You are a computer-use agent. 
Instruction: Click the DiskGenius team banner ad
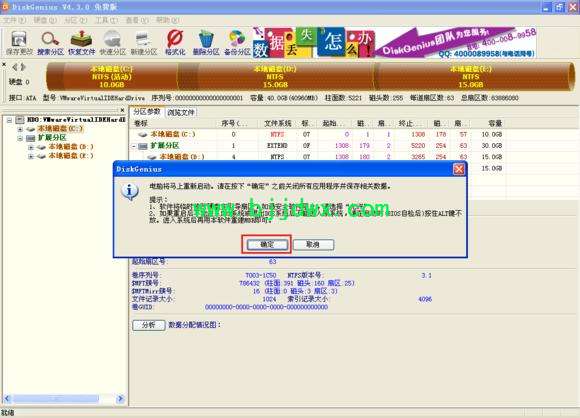pyautogui.click(x=394, y=43)
